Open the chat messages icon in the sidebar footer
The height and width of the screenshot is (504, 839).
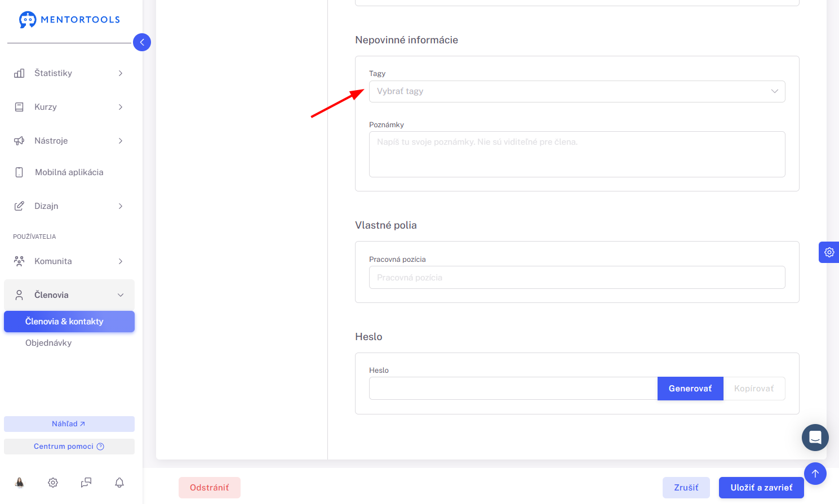[86, 483]
